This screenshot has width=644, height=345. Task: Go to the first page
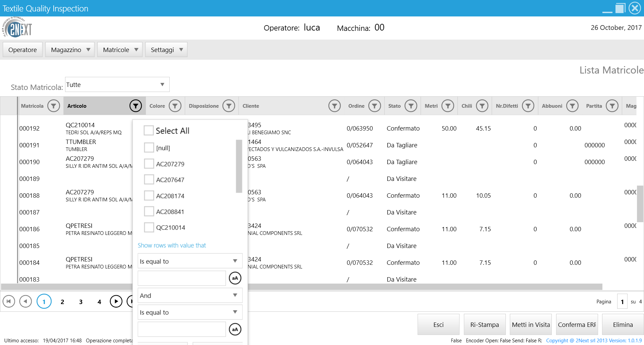tap(9, 301)
